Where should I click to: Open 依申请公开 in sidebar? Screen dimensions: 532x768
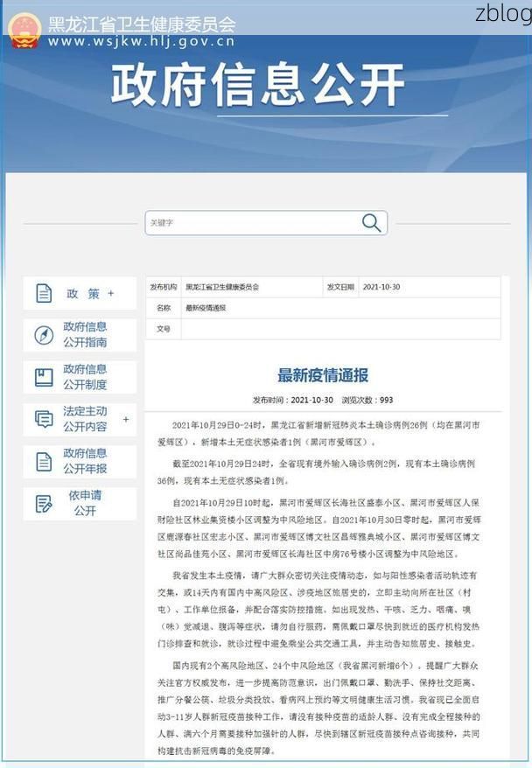(x=80, y=504)
